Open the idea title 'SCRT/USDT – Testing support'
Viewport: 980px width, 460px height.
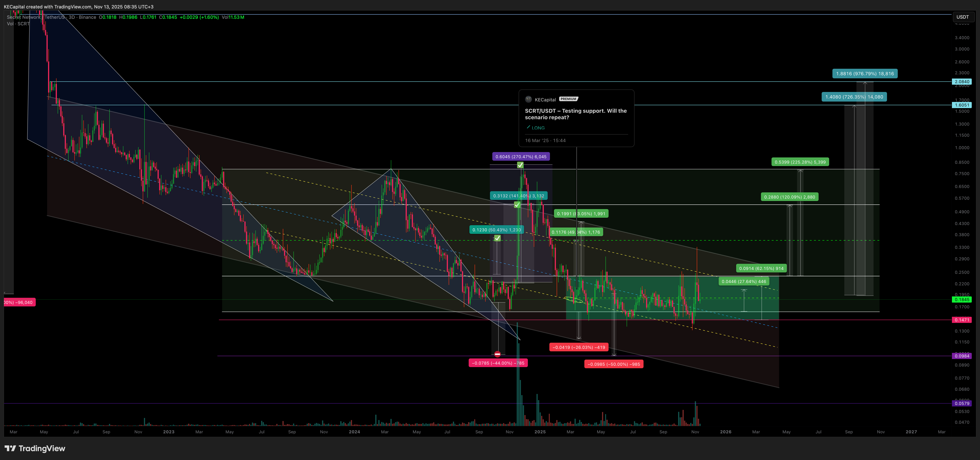click(x=576, y=114)
